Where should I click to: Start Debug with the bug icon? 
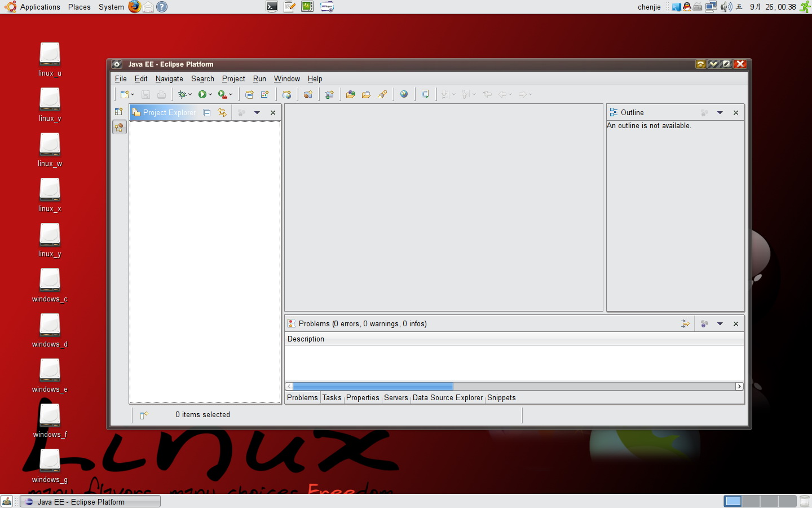tap(182, 94)
